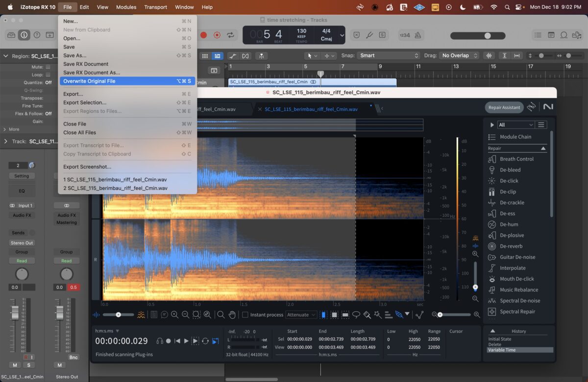Viewport: 588px width, 382px height.
Task: Open the Drag No Overlap dropdown
Action: [x=459, y=55]
